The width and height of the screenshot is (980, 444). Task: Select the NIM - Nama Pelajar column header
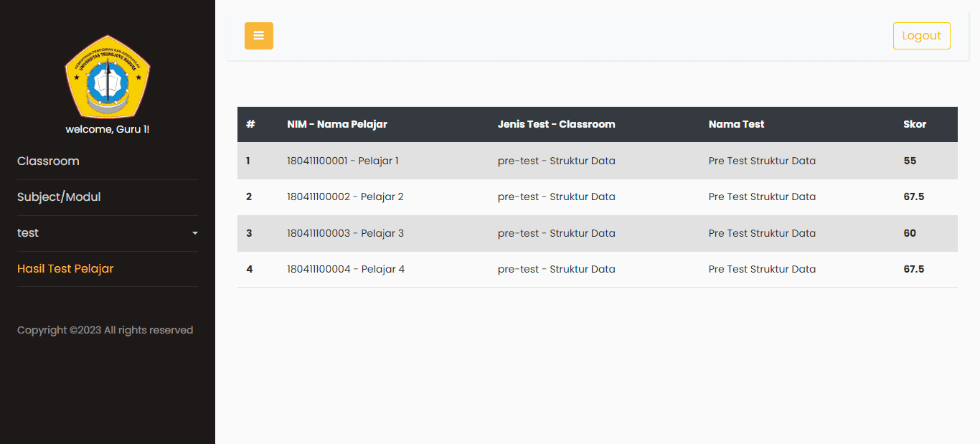[x=337, y=123]
